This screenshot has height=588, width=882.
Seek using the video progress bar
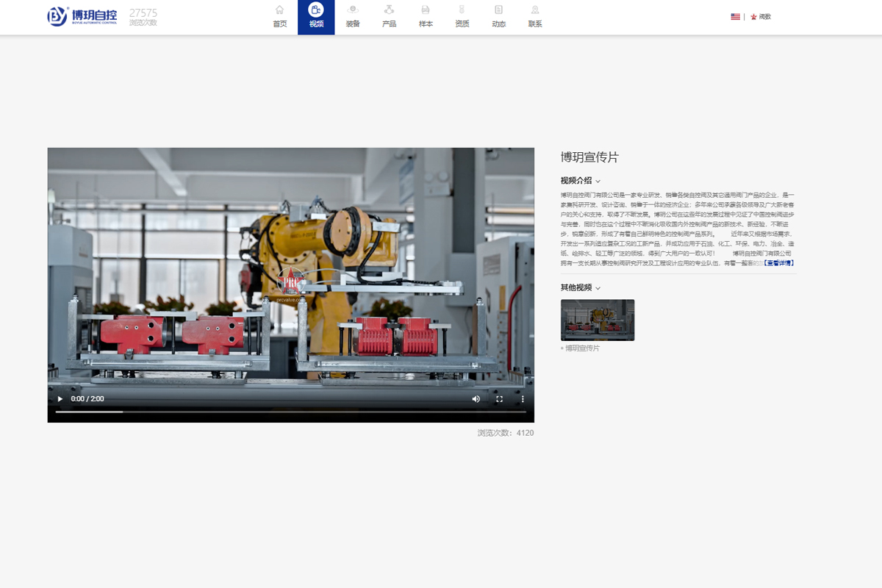[290, 412]
